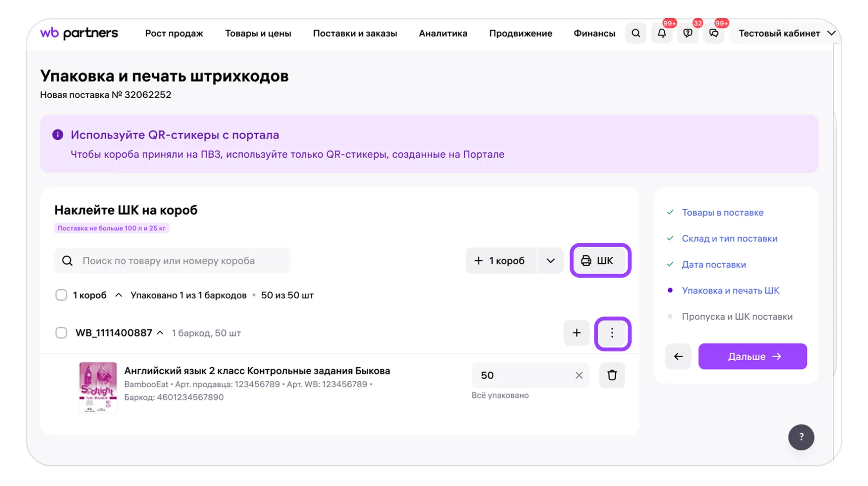This screenshot has height=486, width=868.
Task: Open the Продвижение menu
Action: [521, 33]
